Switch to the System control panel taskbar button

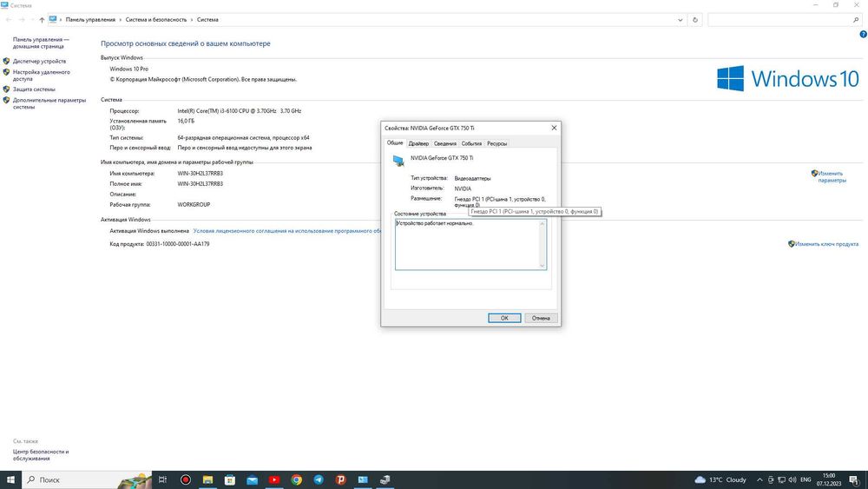[x=363, y=479]
